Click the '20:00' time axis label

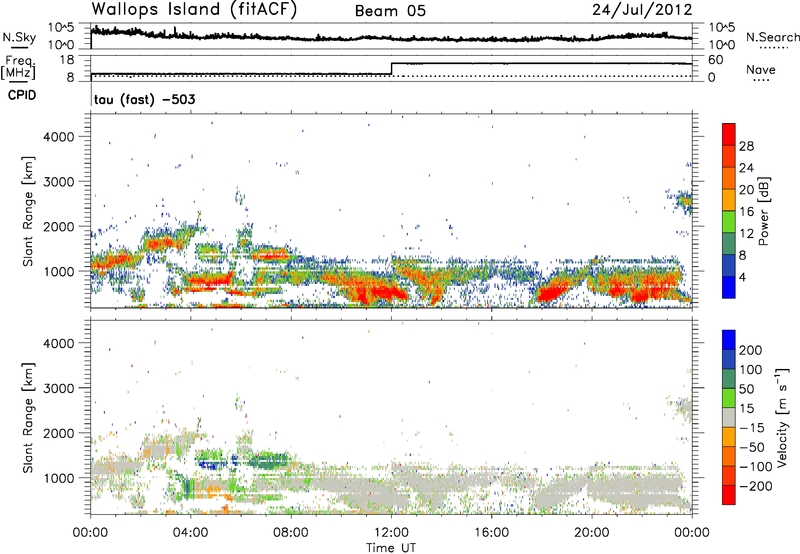592,533
